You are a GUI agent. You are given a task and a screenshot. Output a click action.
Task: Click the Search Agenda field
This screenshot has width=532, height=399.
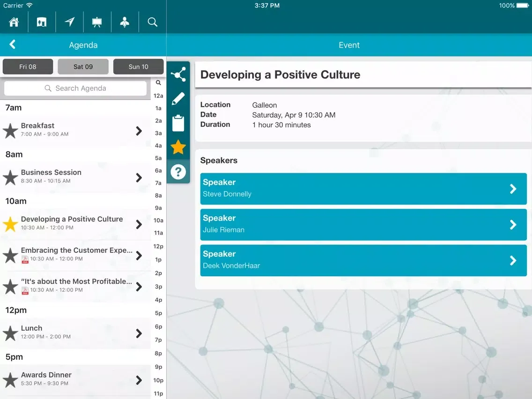tap(75, 88)
